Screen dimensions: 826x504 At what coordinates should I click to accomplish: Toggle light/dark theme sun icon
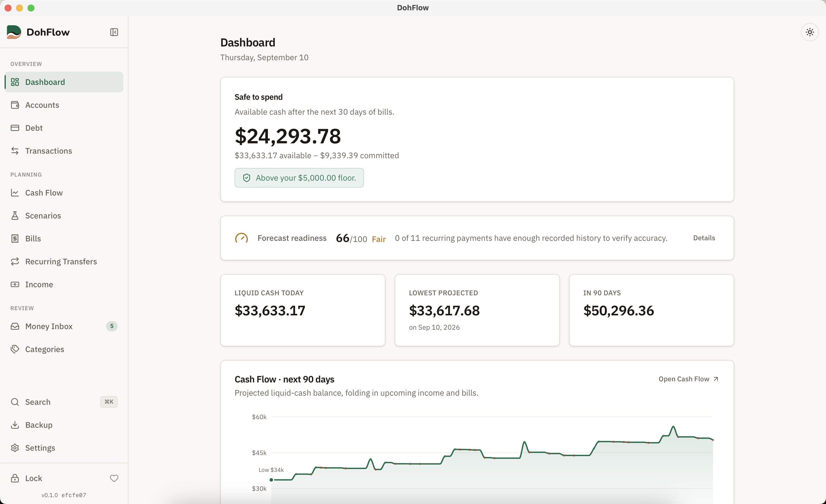coord(810,32)
